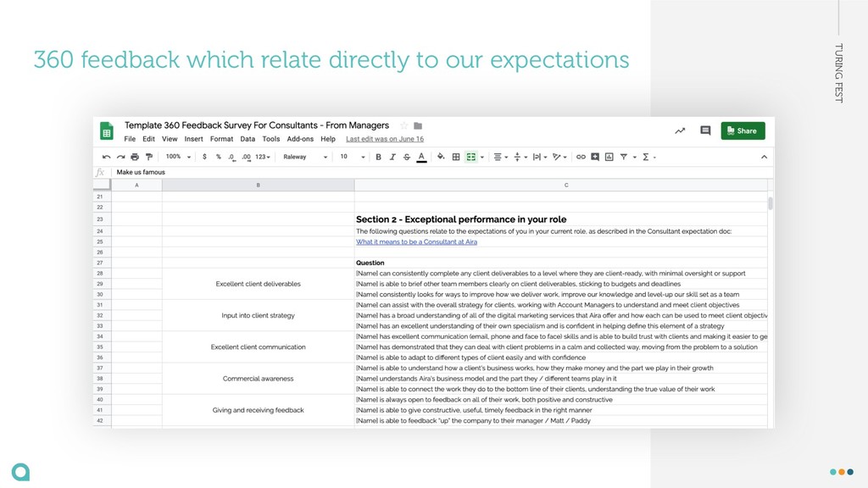Toggle bold formatting
This screenshot has height=488, width=868.
click(x=378, y=157)
